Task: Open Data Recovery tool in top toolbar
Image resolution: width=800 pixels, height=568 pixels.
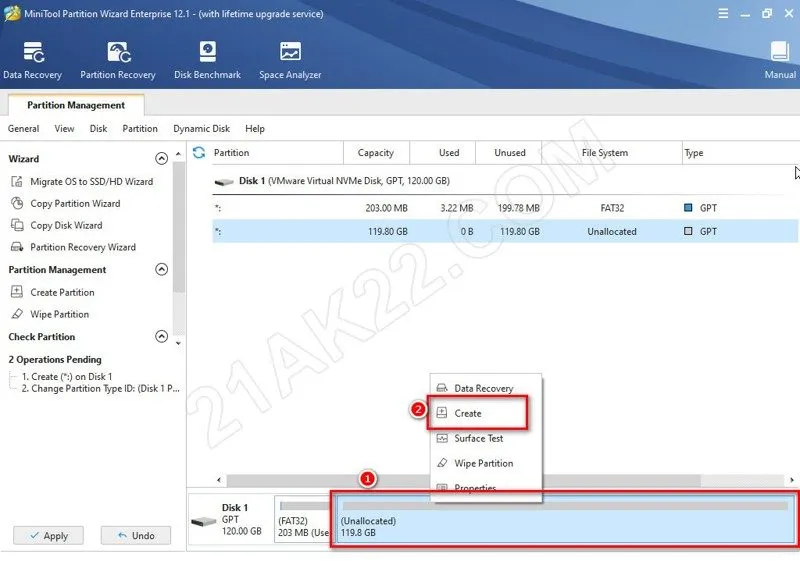Action: tap(32, 60)
